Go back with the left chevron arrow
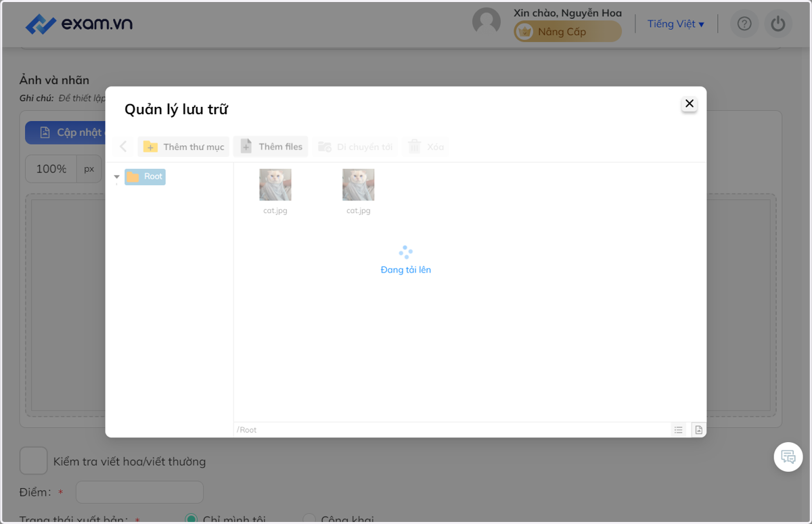This screenshot has height=524, width=812. point(123,147)
